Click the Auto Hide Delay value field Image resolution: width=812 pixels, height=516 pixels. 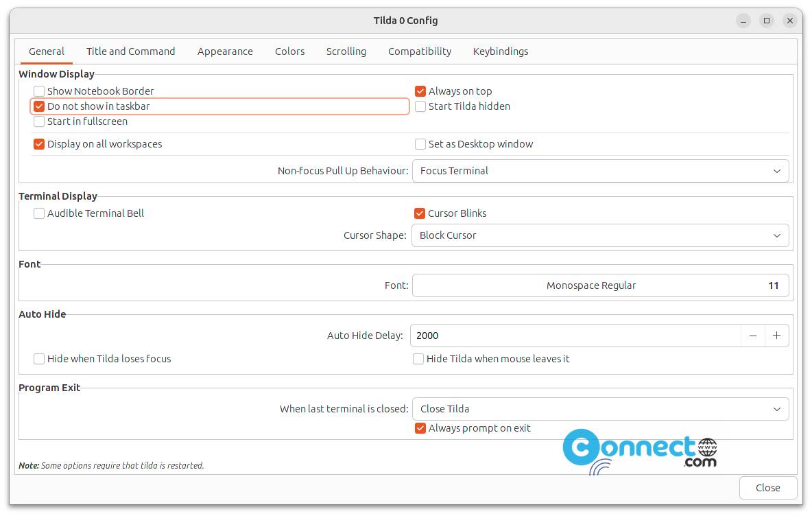pos(575,336)
